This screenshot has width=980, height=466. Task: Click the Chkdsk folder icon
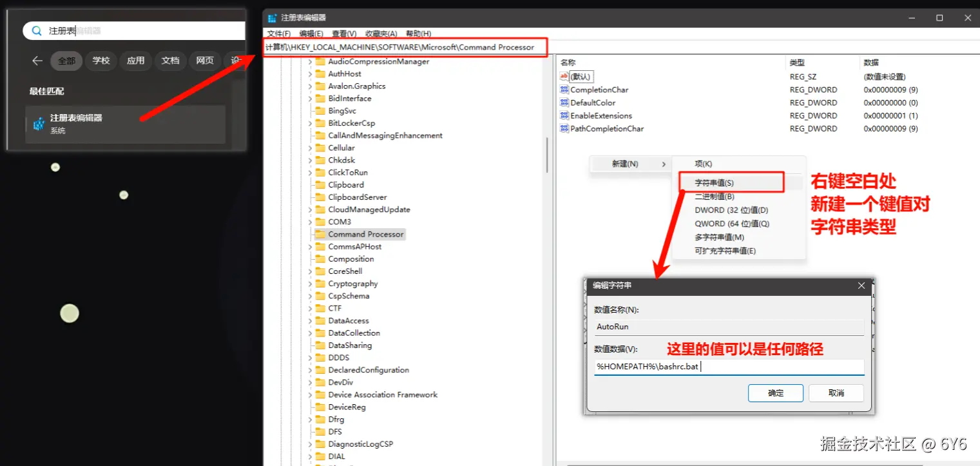[x=320, y=160]
